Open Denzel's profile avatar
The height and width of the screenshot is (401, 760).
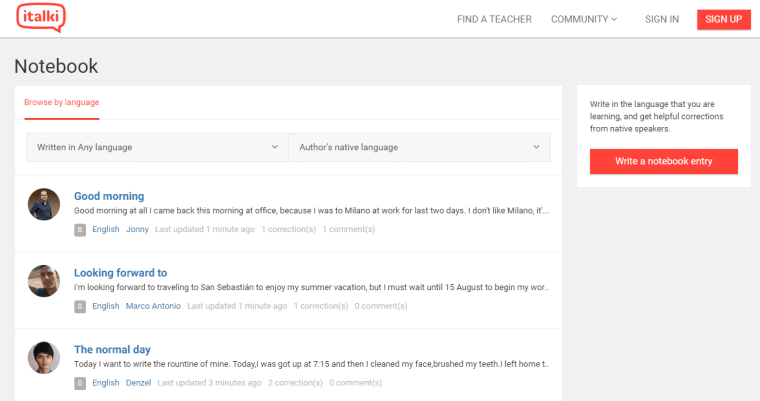point(44,358)
